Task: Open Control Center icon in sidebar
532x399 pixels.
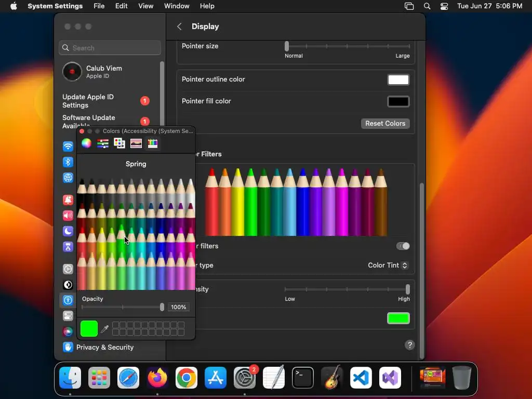Action: tap(68, 316)
